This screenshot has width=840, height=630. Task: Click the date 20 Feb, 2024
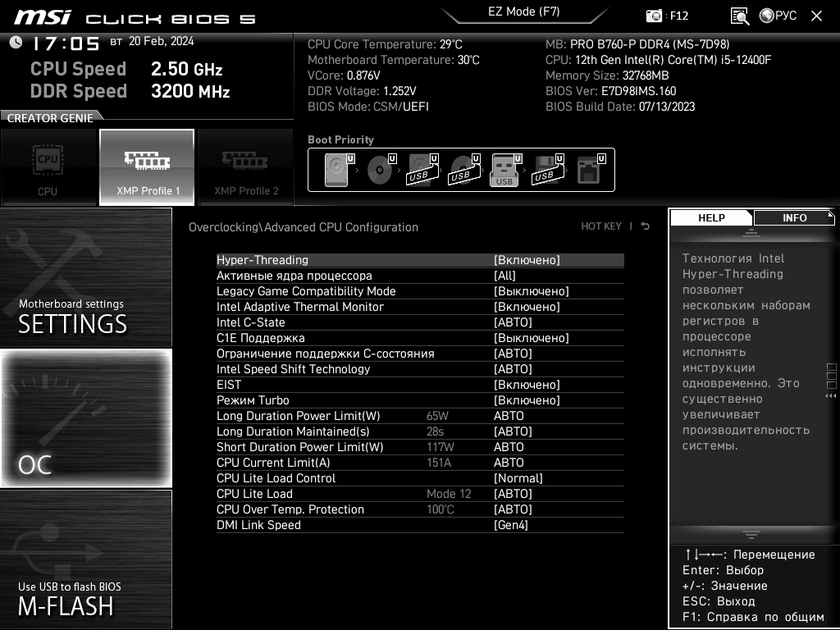pyautogui.click(x=162, y=41)
